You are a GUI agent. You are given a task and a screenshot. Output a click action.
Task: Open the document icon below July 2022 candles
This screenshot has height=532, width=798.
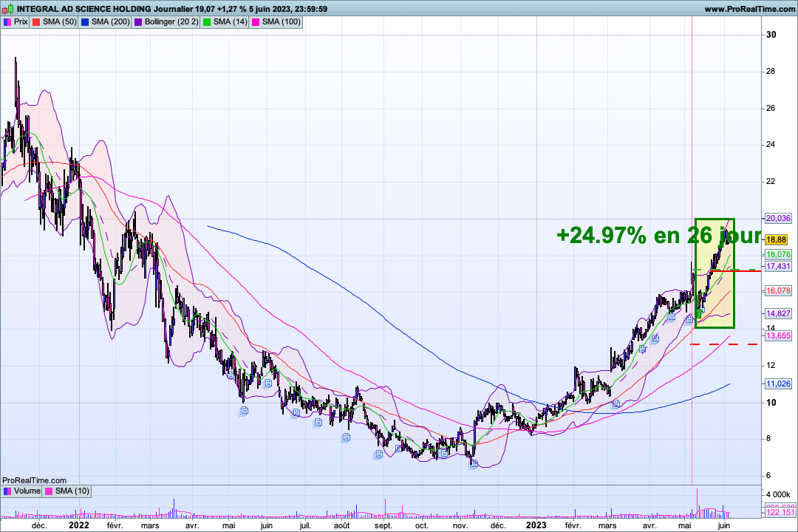[318, 423]
